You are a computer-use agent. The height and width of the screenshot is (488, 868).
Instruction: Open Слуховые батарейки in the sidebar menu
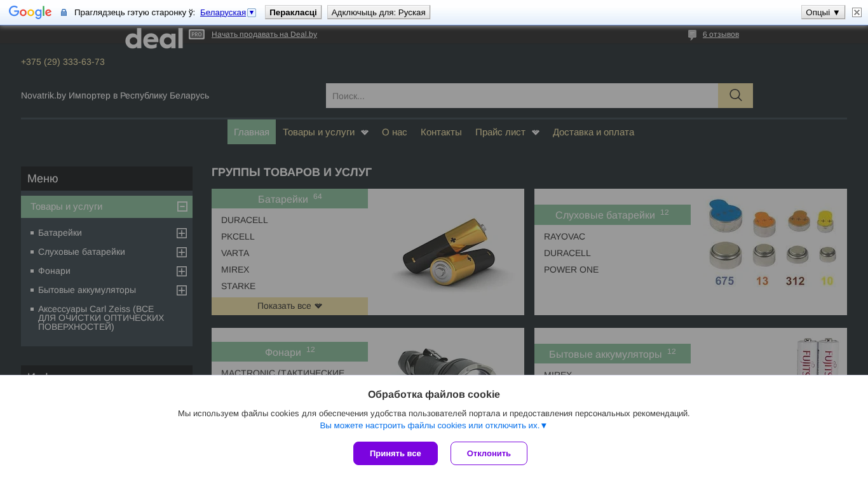81,252
